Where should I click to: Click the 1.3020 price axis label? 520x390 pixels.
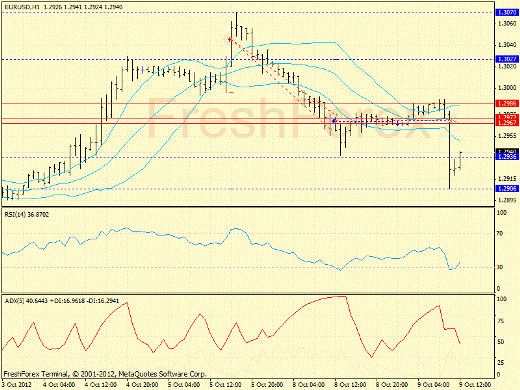pyautogui.click(x=507, y=66)
